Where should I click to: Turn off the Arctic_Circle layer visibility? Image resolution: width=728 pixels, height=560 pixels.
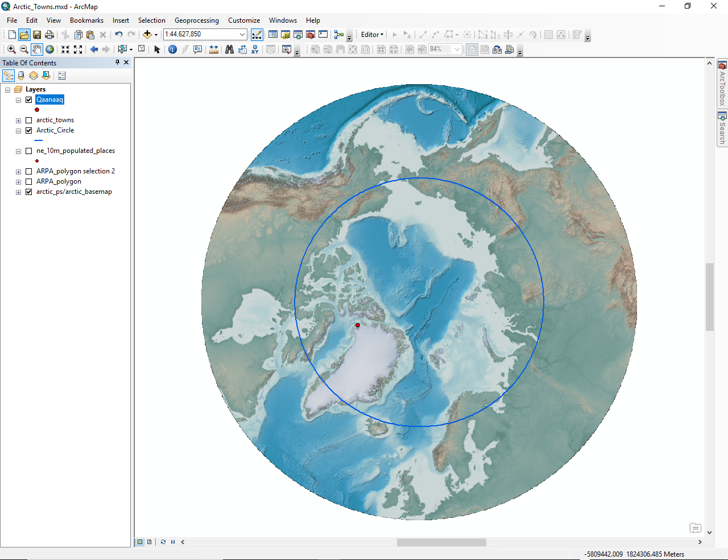pyautogui.click(x=29, y=131)
